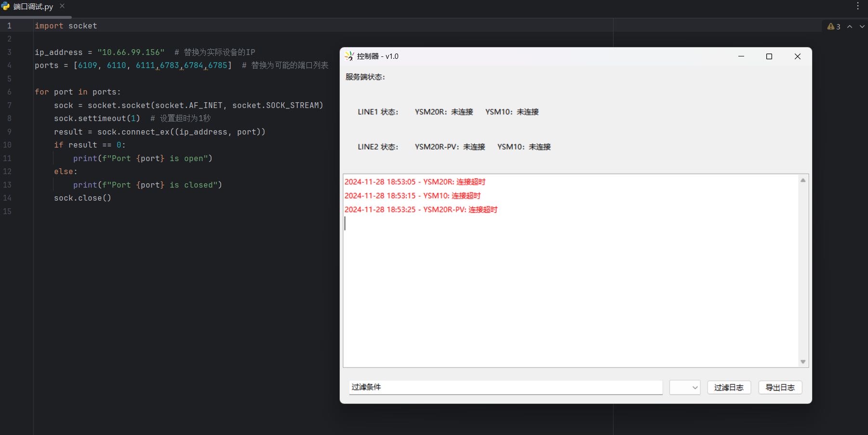Jump to previous problem with up chevron

pos(850,27)
